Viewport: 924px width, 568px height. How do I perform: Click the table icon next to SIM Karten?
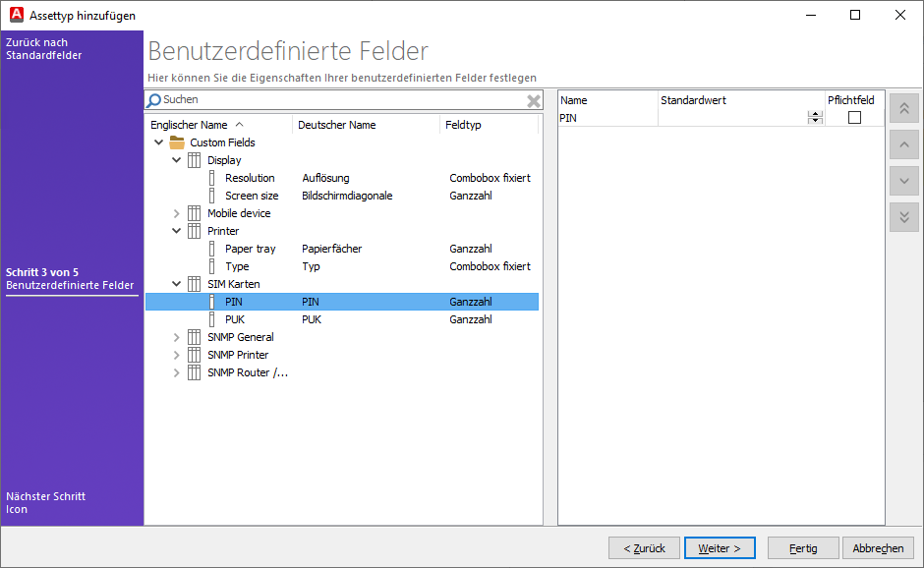point(195,284)
